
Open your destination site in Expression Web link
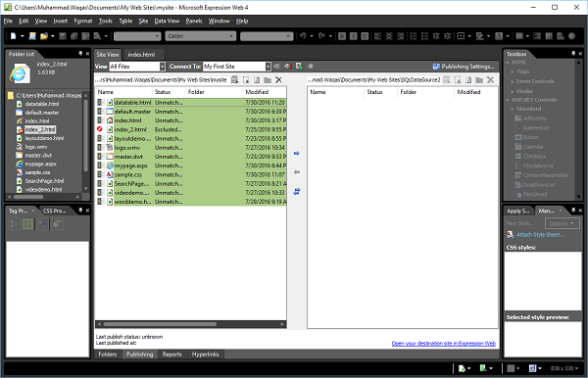pyautogui.click(x=444, y=343)
